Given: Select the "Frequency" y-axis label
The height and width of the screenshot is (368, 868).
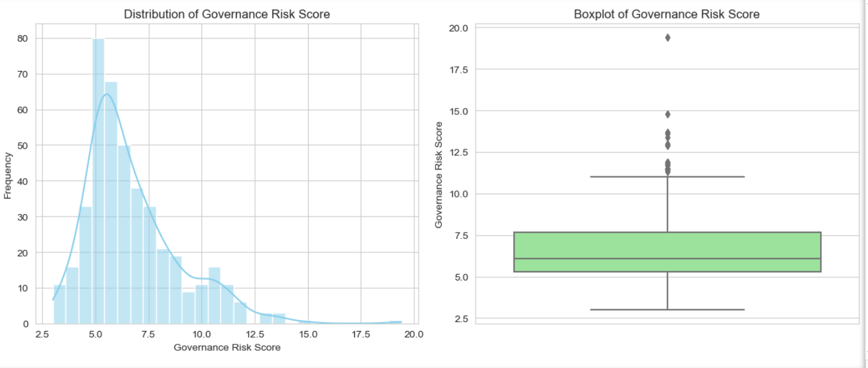Looking at the screenshot, I should 8,175.
